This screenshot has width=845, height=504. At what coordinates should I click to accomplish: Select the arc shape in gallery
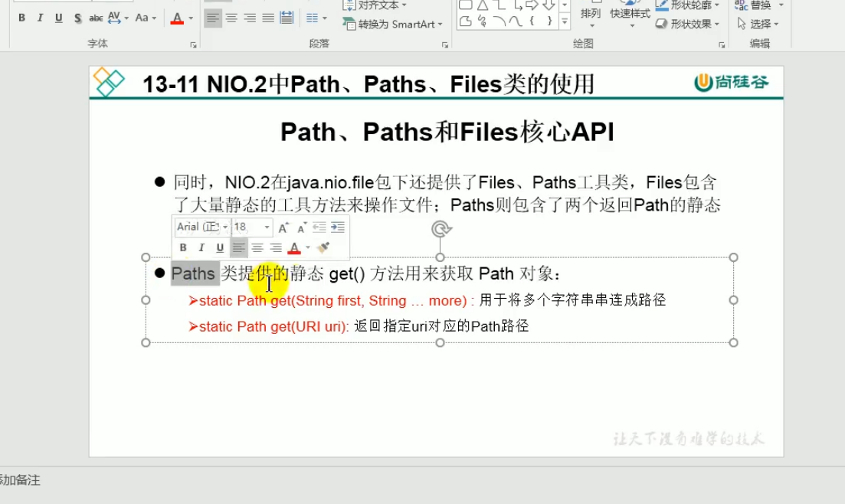[499, 21]
